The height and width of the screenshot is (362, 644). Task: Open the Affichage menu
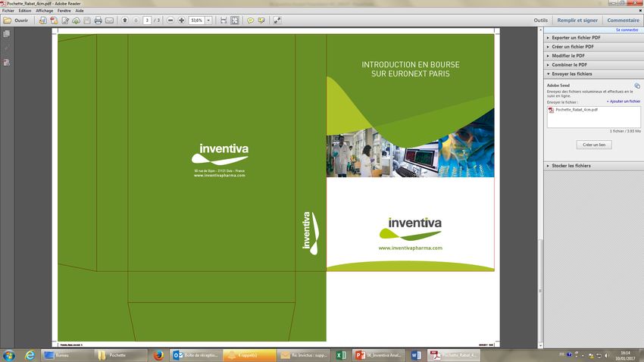(45, 11)
